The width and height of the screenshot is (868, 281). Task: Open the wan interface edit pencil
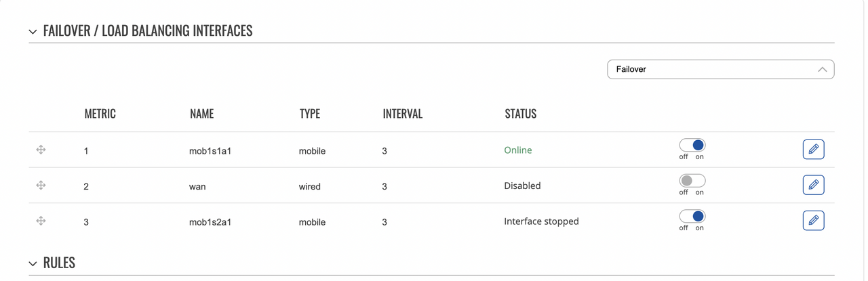[x=813, y=184]
